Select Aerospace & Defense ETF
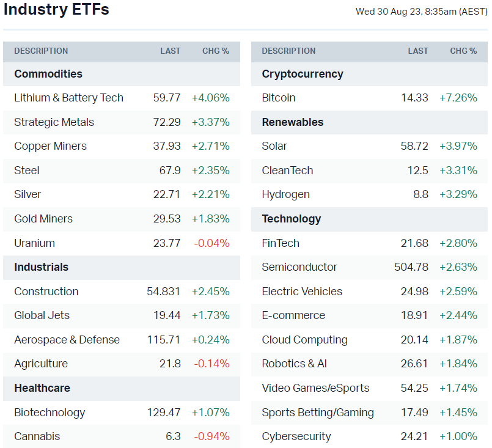This screenshot has height=448, width=492. 67,340
